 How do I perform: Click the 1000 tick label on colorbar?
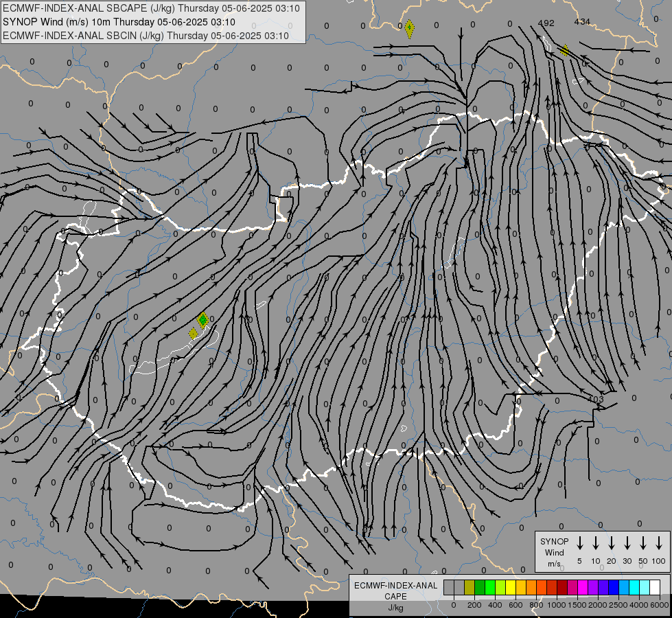pos(557,605)
